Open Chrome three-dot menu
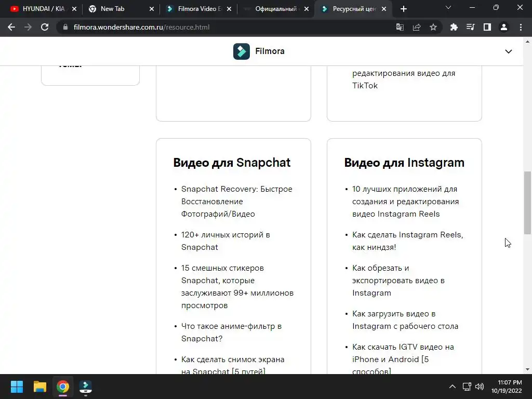The height and width of the screenshot is (399, 532). point(521,27)
